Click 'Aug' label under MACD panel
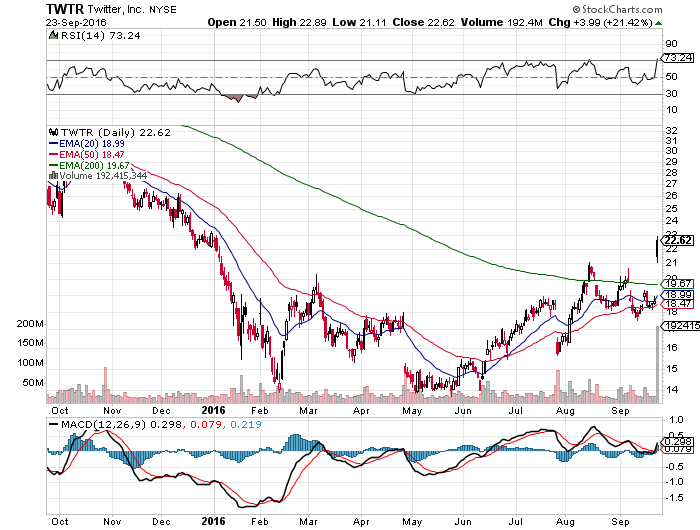This screenshot has height=530, width=700. [565, 521]
